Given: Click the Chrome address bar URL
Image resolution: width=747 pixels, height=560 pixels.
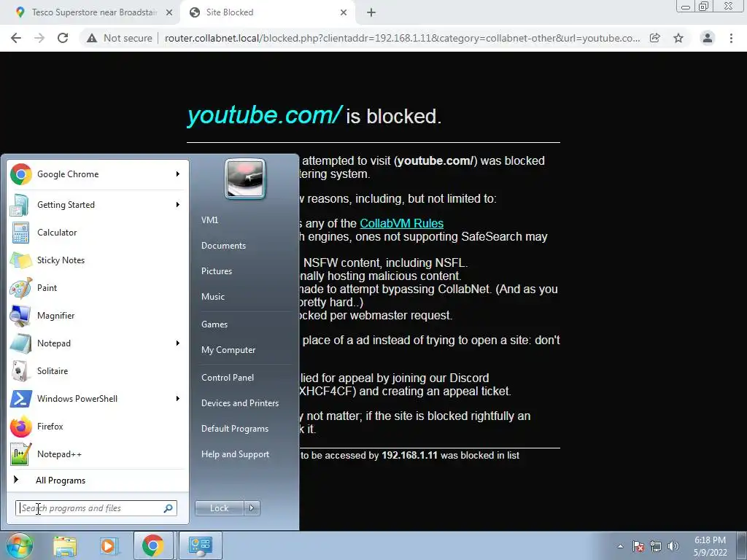Looking at the screenshot, I should point(403,38).
